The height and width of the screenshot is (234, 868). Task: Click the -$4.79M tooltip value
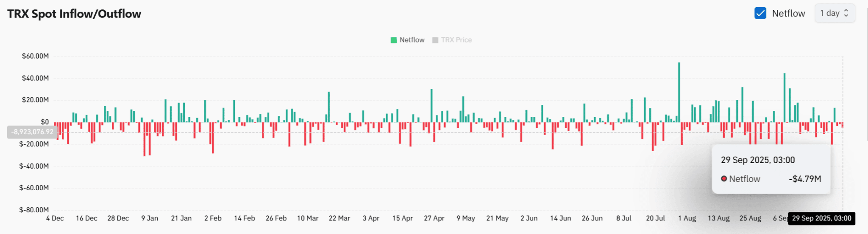(805, 179)
